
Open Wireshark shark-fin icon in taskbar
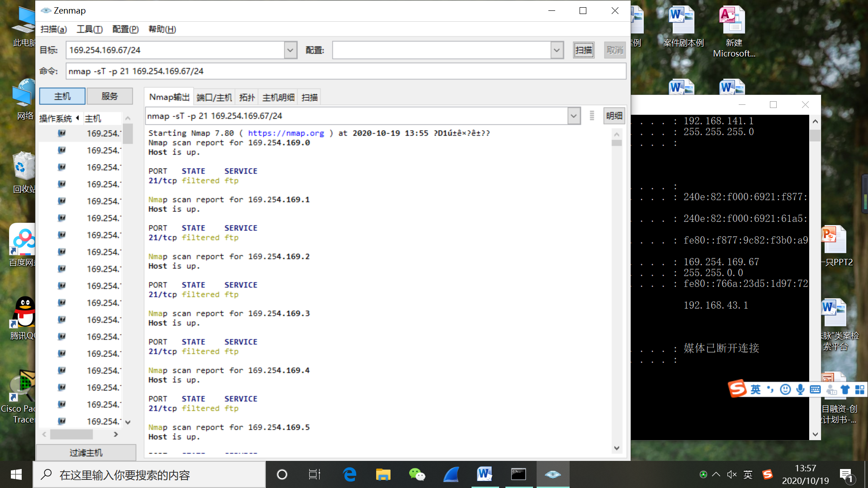(451, 474)
